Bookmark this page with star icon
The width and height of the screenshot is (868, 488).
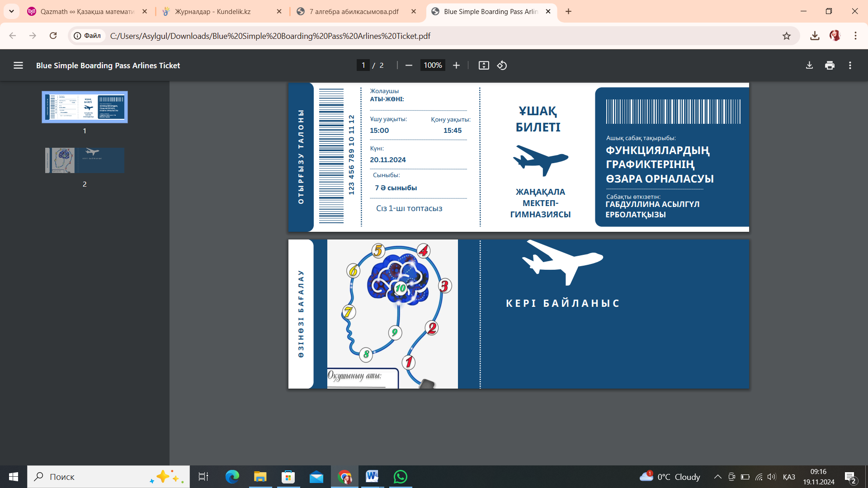click(x=787, y=36)
